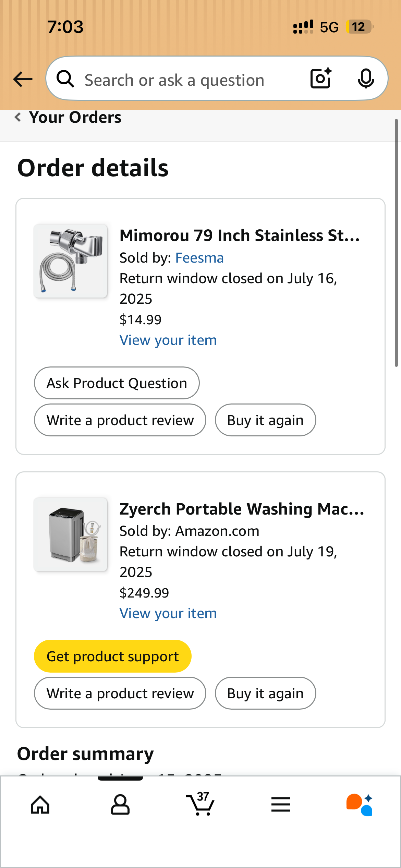The image size is (401, 868).
Task: Open the hamburger menu tab
Action: click(x=281, y=805)
